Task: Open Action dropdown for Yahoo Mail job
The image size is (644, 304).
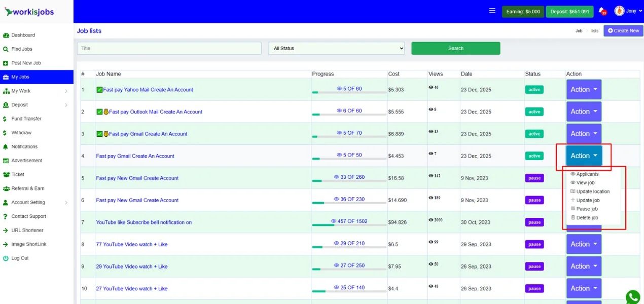Action: click(584, 90)
